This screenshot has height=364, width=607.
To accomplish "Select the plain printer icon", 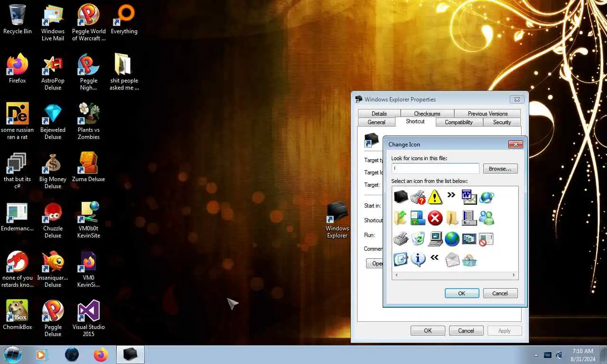I will [x=401, y=238].
